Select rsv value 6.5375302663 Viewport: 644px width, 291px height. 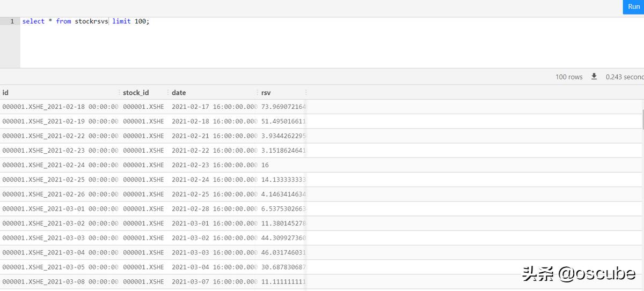(x=283, y=208)
